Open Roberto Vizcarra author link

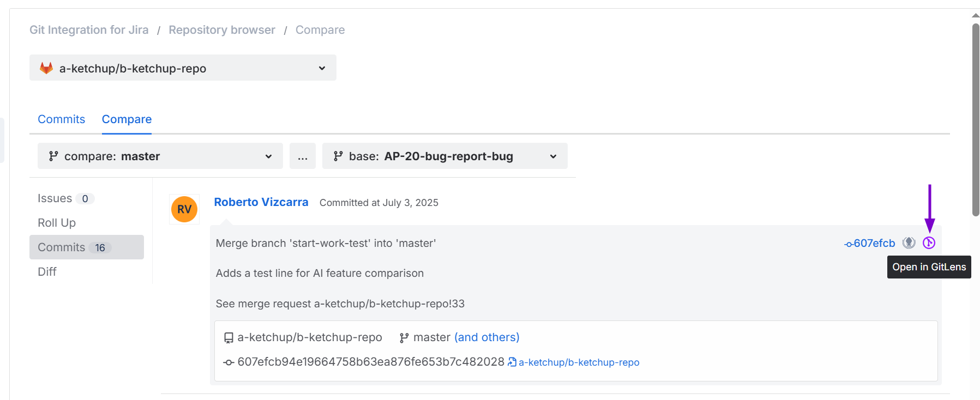[x=261, y=202]
